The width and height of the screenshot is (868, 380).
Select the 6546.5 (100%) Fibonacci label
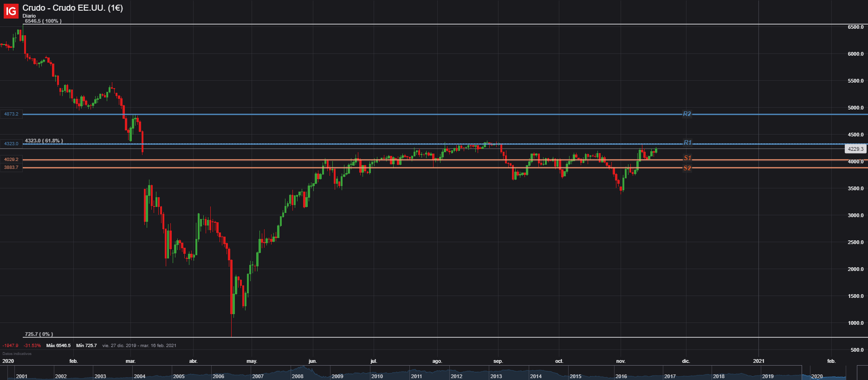pos(43,21)
